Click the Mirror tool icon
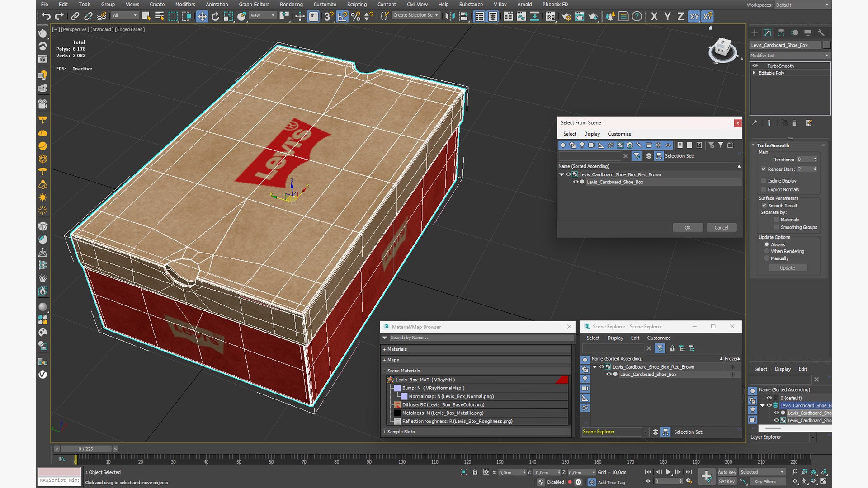 coord(450,17)
